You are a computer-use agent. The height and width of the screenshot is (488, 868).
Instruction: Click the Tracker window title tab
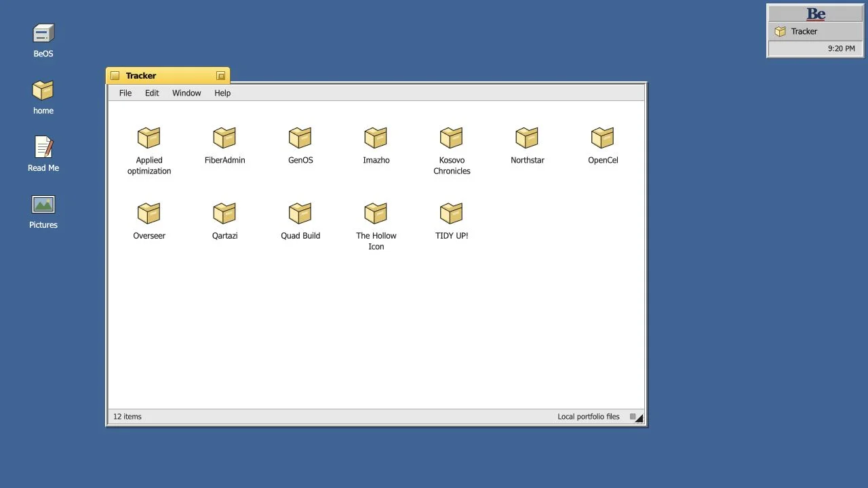[167, 75]
